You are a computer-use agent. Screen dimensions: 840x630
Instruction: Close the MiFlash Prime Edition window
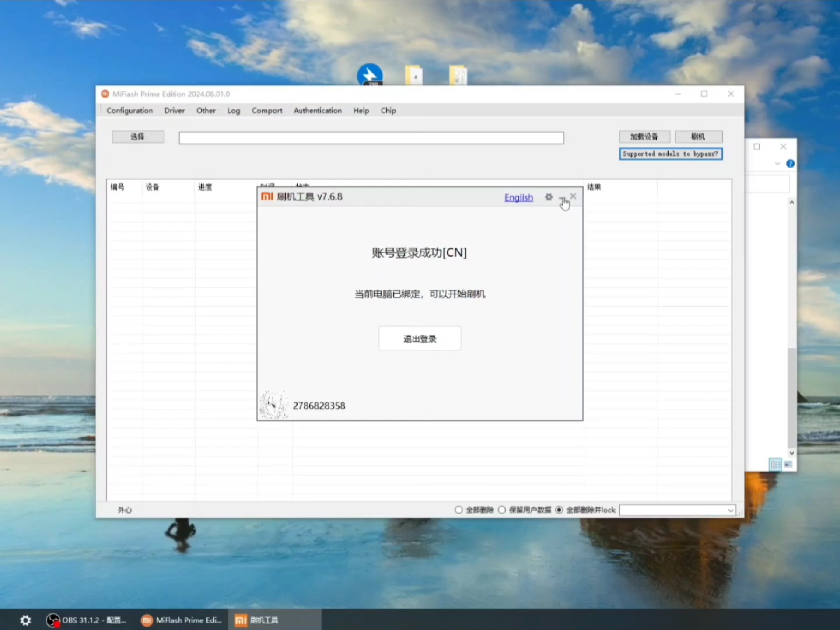coord(731,94)
